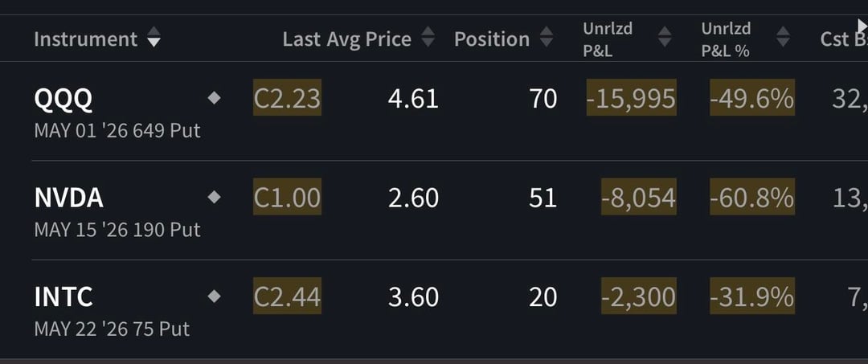Select INTC unrealized P&L % -31.9% cell
Screen dimensions: 868x364
(x=751, y=297)
